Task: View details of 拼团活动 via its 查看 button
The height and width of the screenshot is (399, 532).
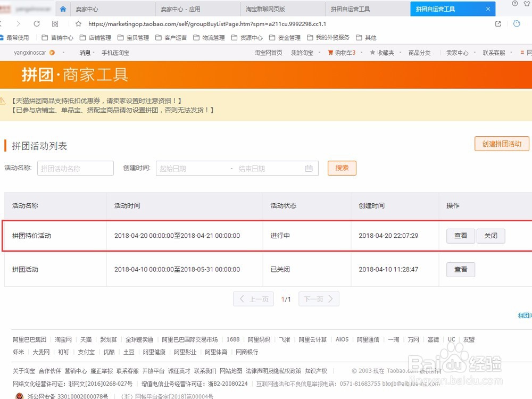Action: (x=460, y=270)
